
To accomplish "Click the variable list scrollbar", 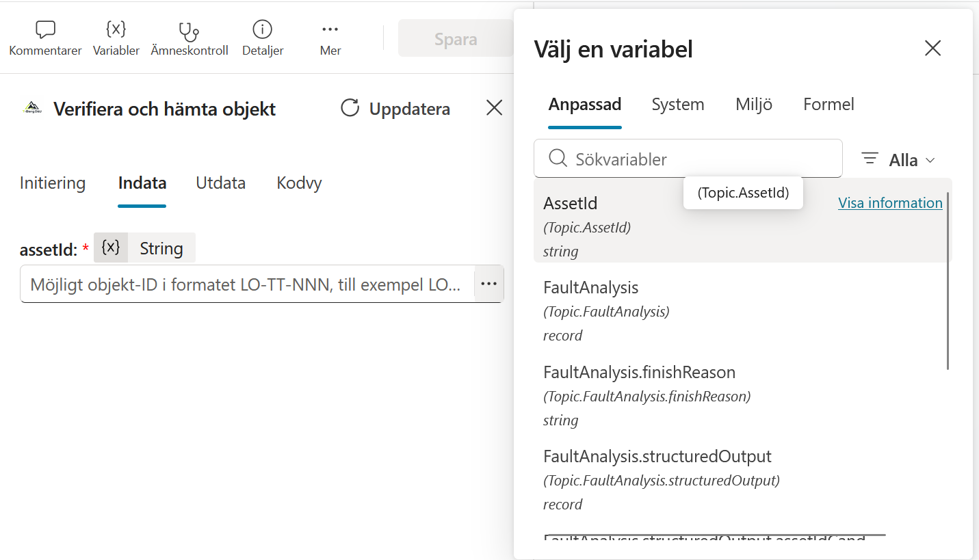I will pyautogui.click(x=948, y=281).
